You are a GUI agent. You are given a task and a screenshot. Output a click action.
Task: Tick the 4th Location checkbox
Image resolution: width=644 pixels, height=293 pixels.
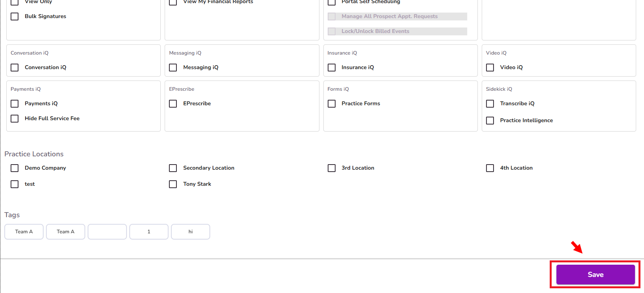[490, 168]
